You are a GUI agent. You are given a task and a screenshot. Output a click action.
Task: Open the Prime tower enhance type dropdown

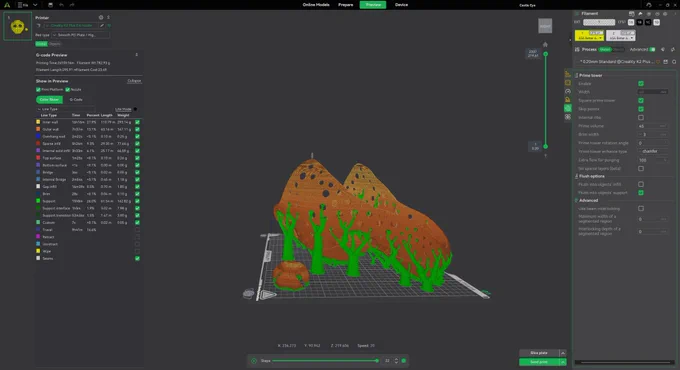(x=653, y=151)
